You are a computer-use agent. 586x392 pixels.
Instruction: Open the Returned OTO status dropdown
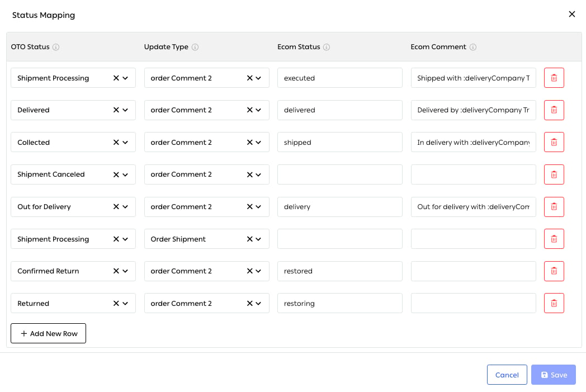[125, 303]
